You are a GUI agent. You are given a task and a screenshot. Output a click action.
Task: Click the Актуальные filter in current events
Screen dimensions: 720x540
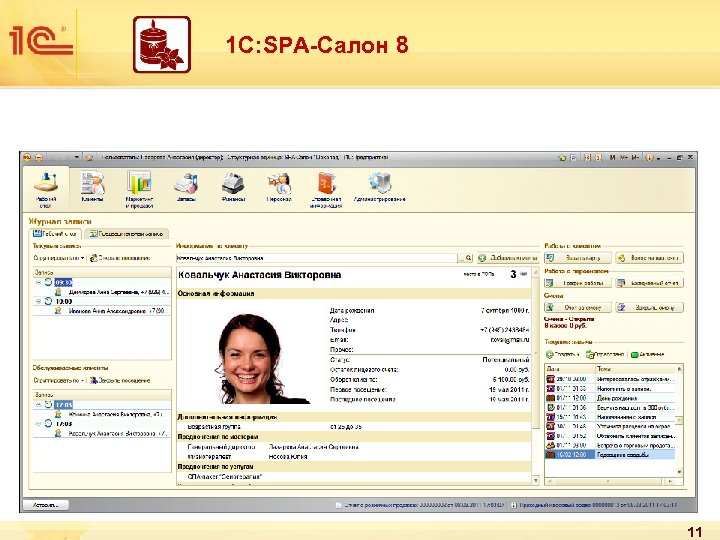[647, 354]
